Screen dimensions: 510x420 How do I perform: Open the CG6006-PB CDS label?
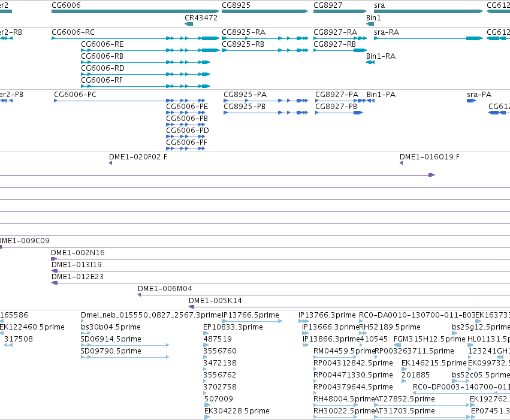[187, 119]
